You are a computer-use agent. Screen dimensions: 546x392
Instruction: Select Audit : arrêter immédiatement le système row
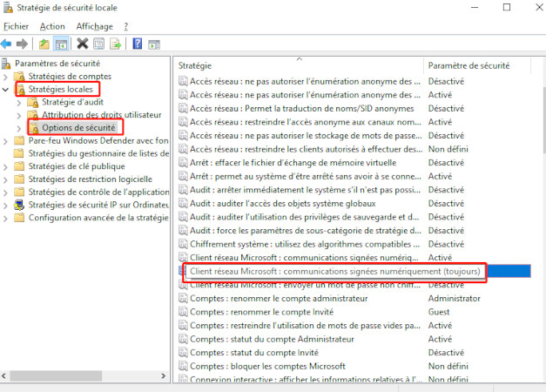[x=305, y=190]
